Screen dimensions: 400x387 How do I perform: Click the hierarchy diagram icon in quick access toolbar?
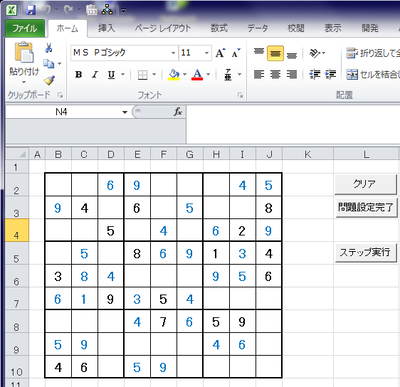(107, 10)
